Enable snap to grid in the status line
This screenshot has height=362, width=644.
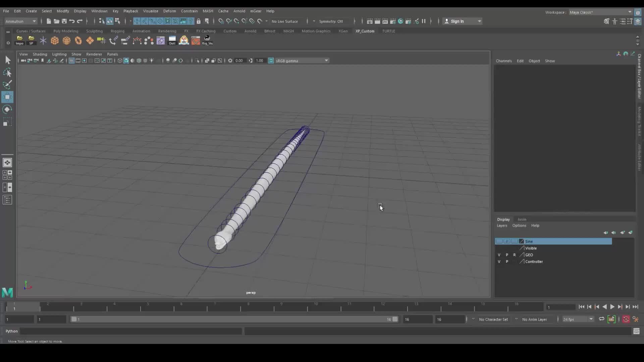[x=137, y=21]
